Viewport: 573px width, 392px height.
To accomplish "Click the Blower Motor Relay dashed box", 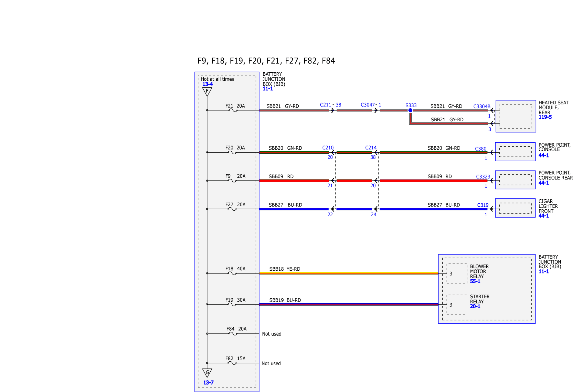I will tap(457, 274).
